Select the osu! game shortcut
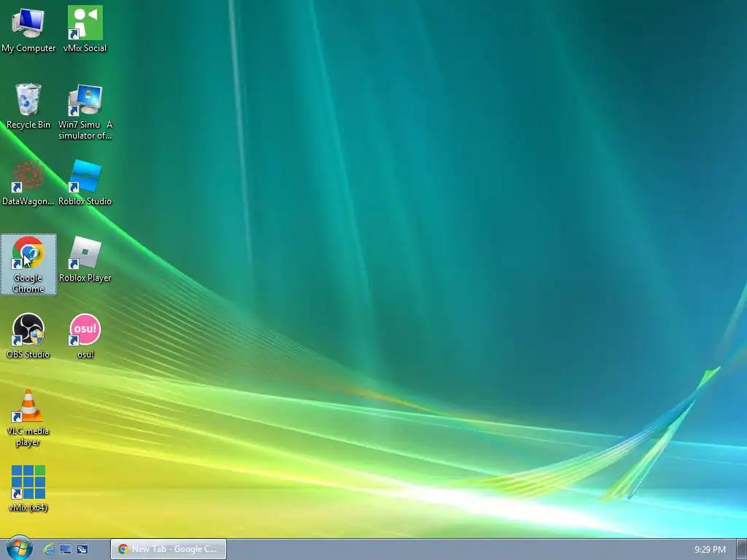Screen dimensions: 747x560 (x=85, y=336)
